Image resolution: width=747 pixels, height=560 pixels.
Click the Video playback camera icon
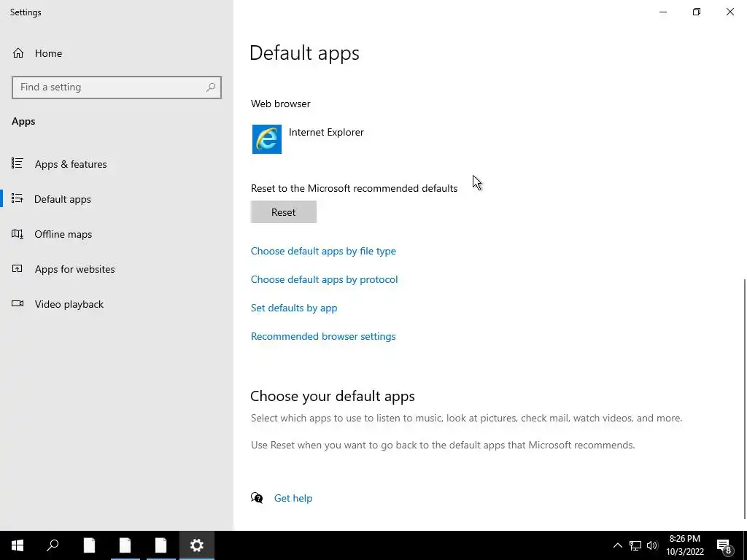coord(18,303)
